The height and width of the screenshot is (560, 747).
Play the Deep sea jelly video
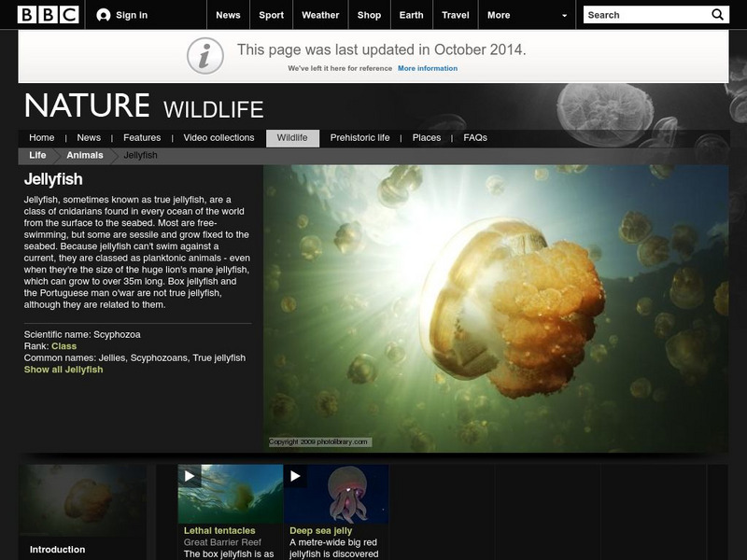pos(294,476)
